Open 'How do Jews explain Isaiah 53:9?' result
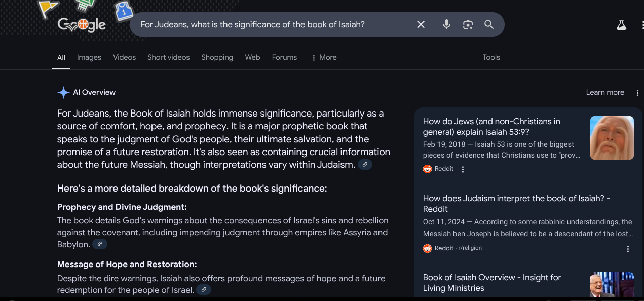The image size is (644, 301). click(x=491, y=127)
